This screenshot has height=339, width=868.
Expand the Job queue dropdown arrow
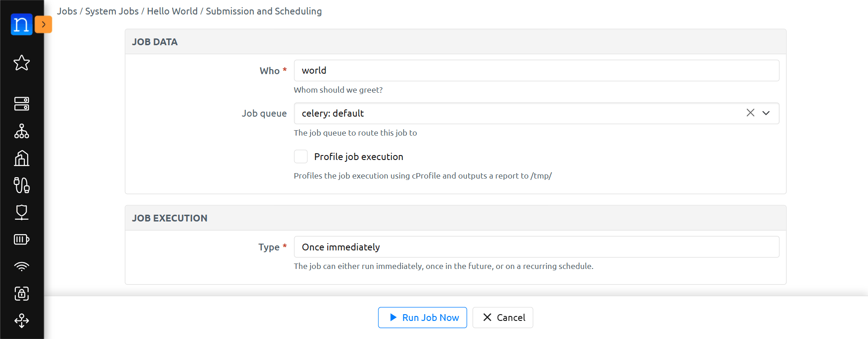click(766, 113)
